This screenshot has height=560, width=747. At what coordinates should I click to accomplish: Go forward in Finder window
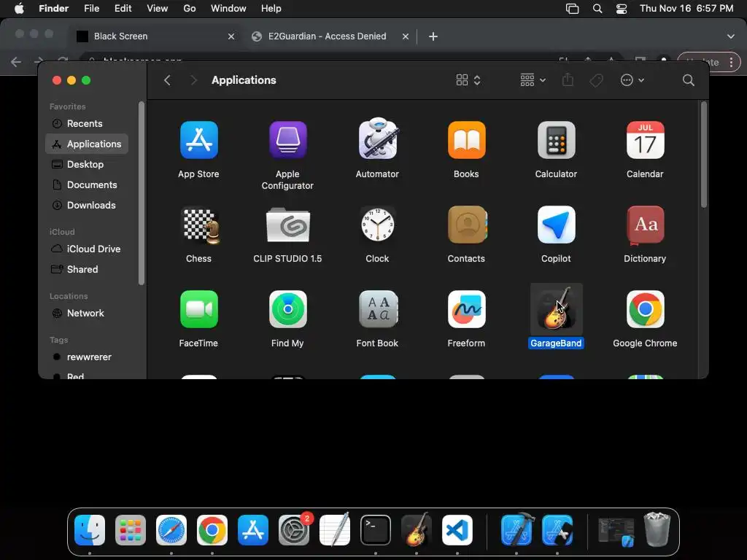point(193,80)
